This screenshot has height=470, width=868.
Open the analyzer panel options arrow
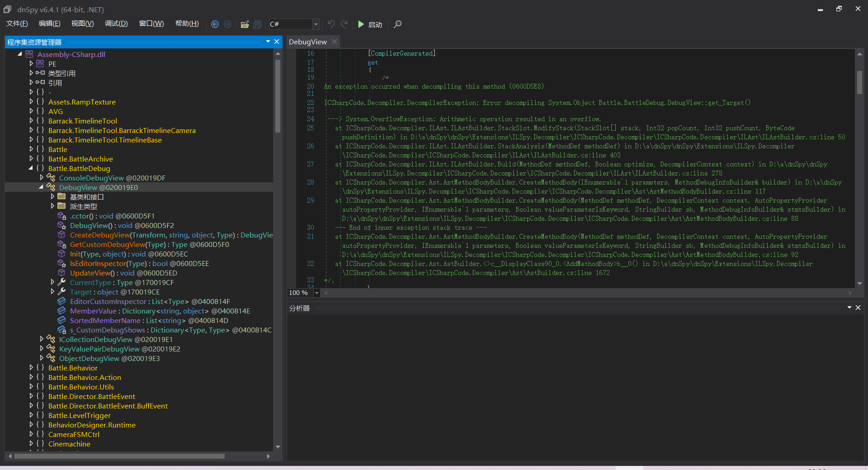tap(849, 308)
